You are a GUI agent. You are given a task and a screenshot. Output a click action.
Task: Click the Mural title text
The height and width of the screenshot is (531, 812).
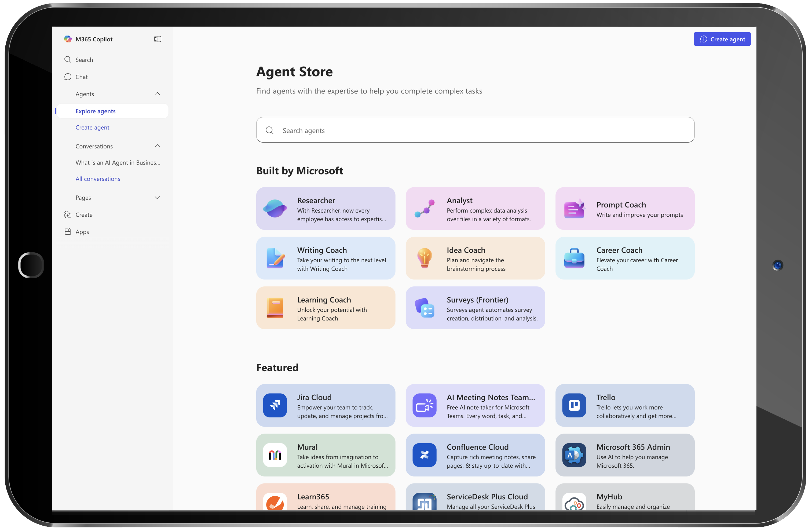(307, 447)
